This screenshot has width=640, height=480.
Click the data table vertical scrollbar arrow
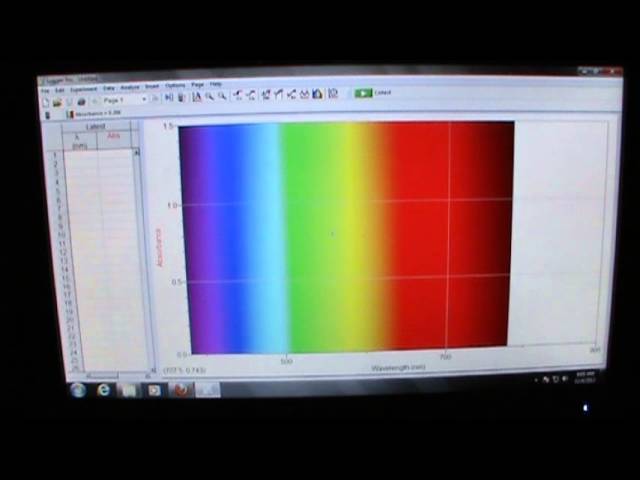click(x=137, y=153)
